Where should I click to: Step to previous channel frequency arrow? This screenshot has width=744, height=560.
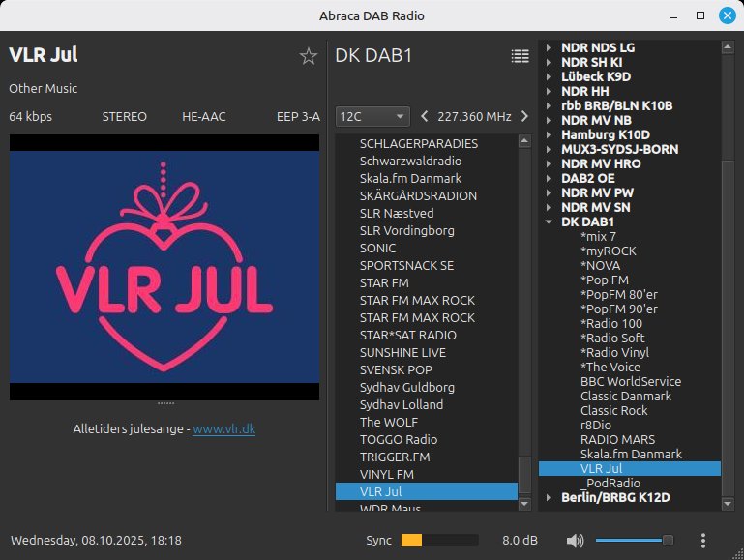point(424,117)
